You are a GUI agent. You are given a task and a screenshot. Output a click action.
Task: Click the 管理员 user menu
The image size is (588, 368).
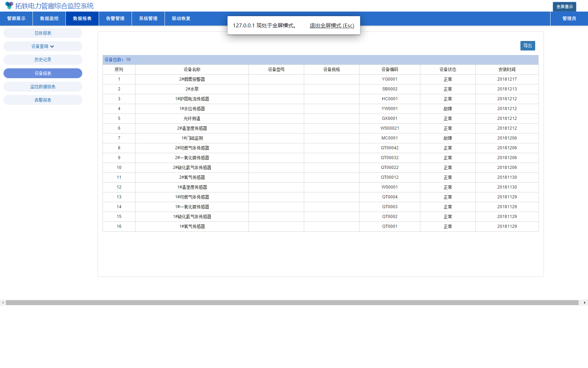pos(569,19)
